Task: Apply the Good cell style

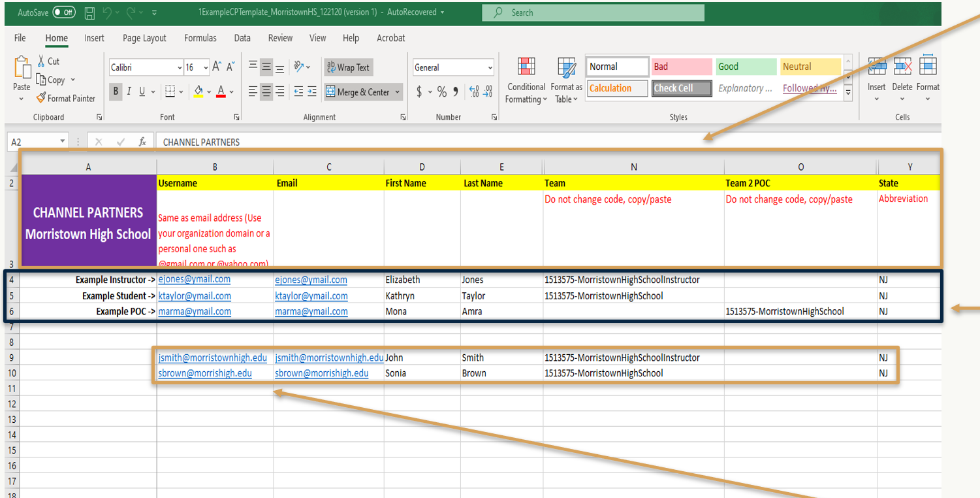Action: 745,67
